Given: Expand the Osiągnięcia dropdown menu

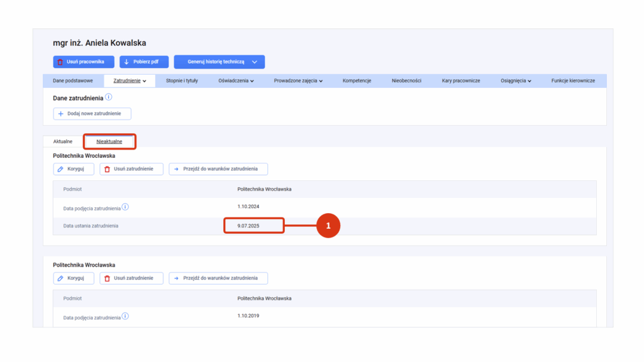Looking at the screenshot, I should (x=516, y=81).
